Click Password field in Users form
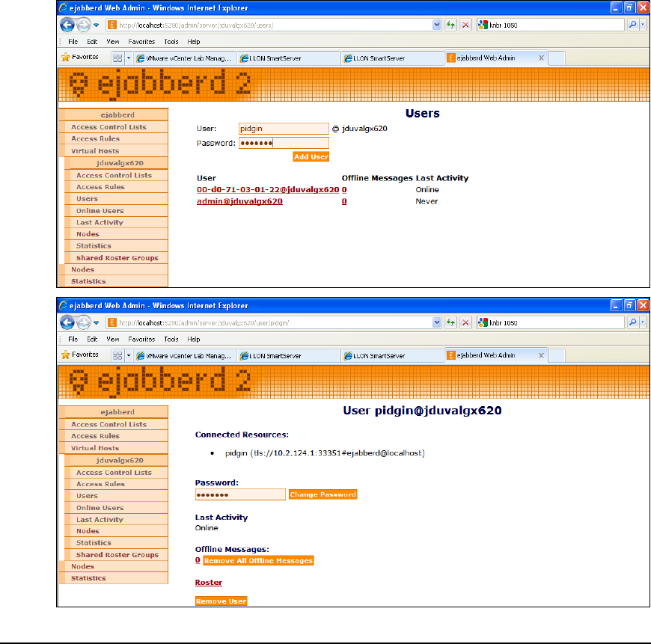Viewport: 651px width, 644px height. 284,143
